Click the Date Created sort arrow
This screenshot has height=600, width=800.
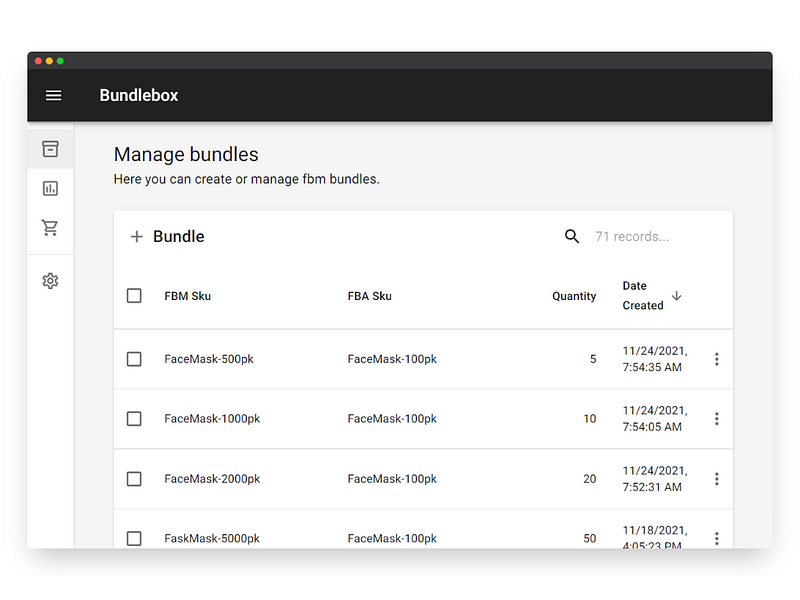(677, 295)
